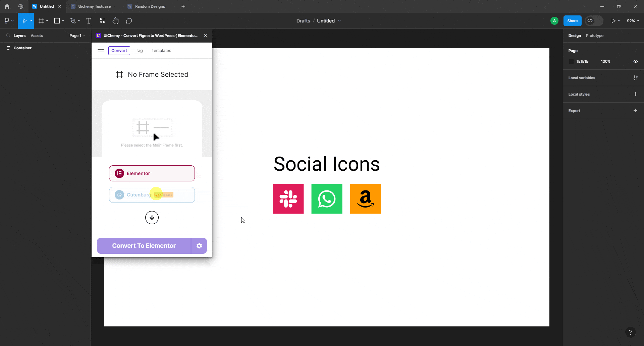Select Elementor as the builder option
This screenshot has width=644, height=346.
point(152,173)
